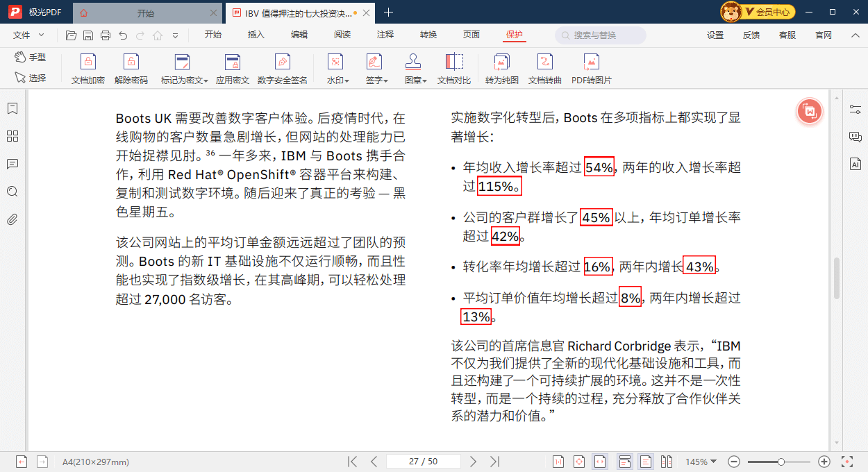Activate the 选择 selection tool
Image resolution: width=868 pixels, height=472 pixels.
[x=31, y=78]
